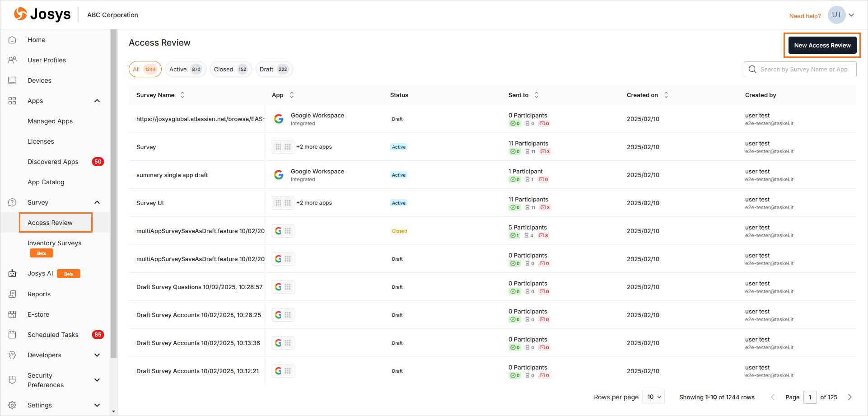868x416 pixels.
Task: Click the Security Preferences shield icon
Action: 12,380
